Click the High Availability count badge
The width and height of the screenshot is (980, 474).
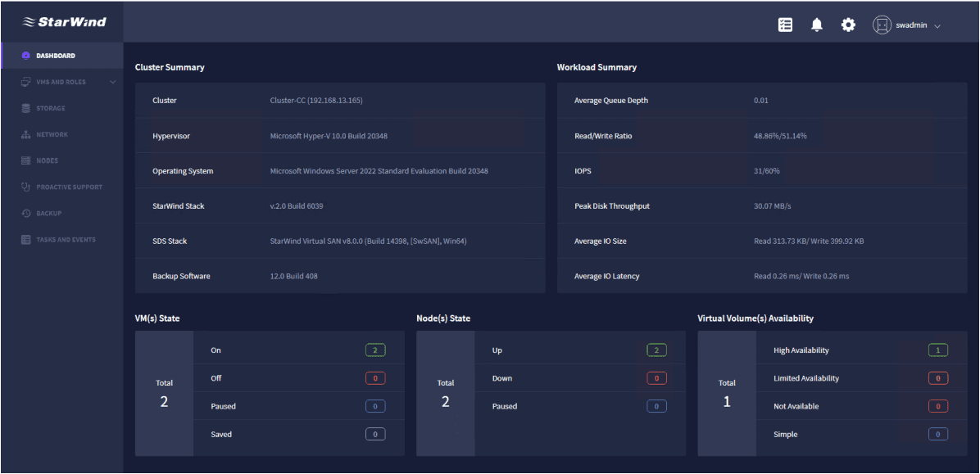[x=938, y=350]
